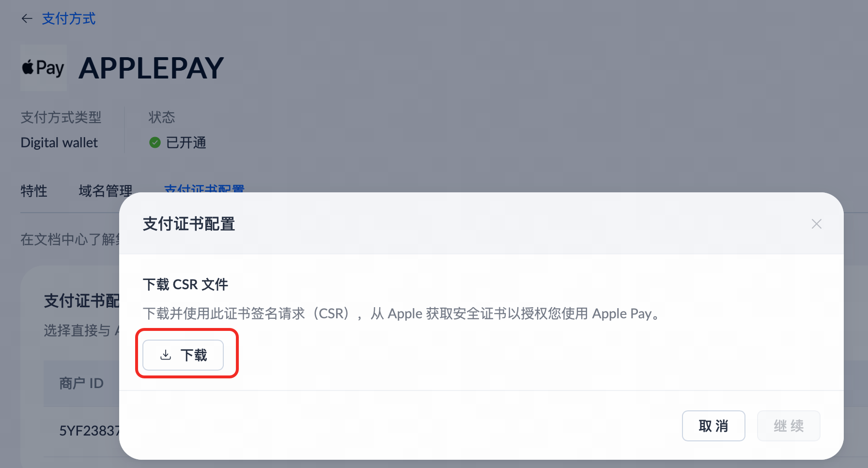Click the APPLEPAY page title

click(x=151, y=68)
